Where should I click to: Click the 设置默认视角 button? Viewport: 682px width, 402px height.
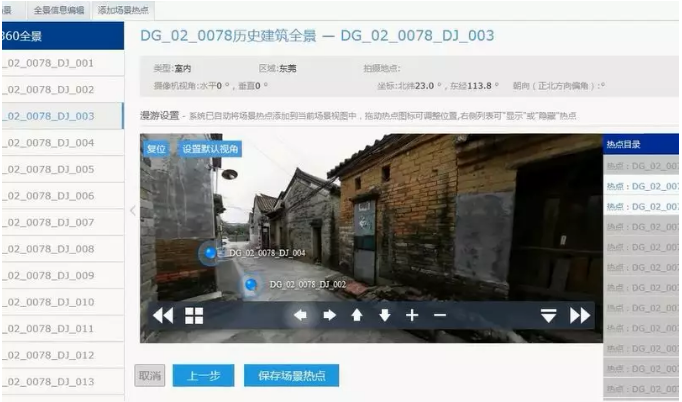tap(210, 148)
